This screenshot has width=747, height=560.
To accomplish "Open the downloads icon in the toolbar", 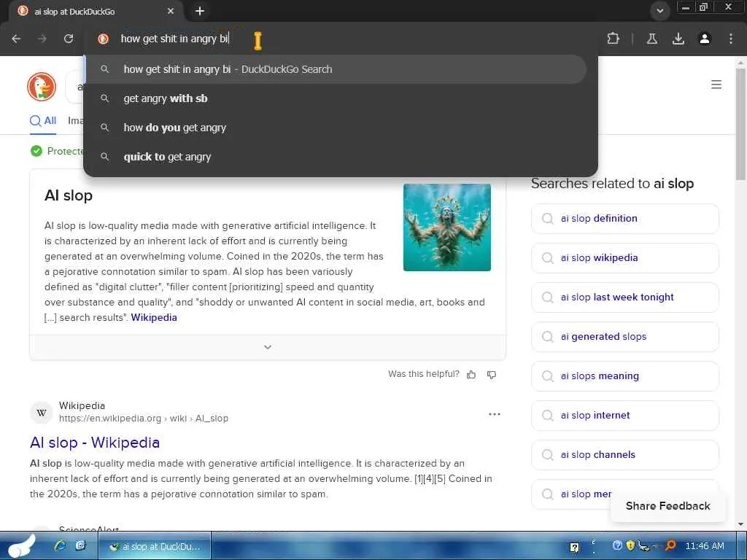I will 678,39.
